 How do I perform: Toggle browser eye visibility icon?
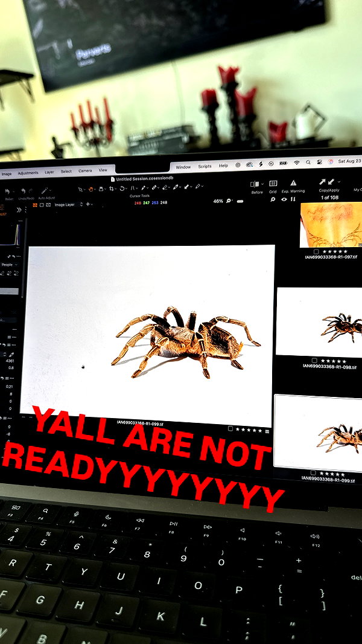[284, 199]
